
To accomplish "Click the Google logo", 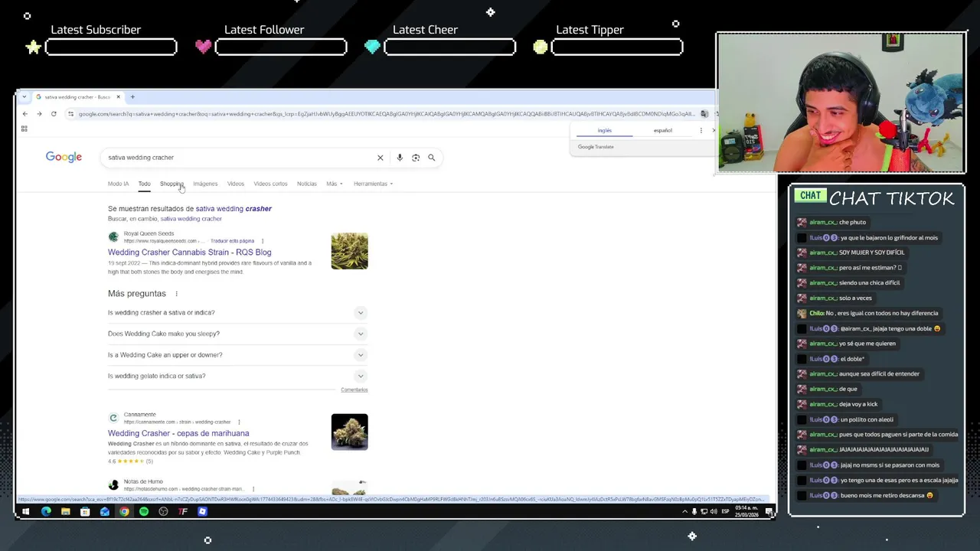I will tap(64, 157).
